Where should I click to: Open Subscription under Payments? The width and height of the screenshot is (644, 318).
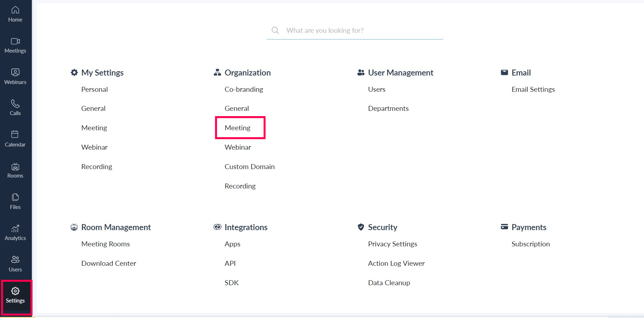coord(531,244)
